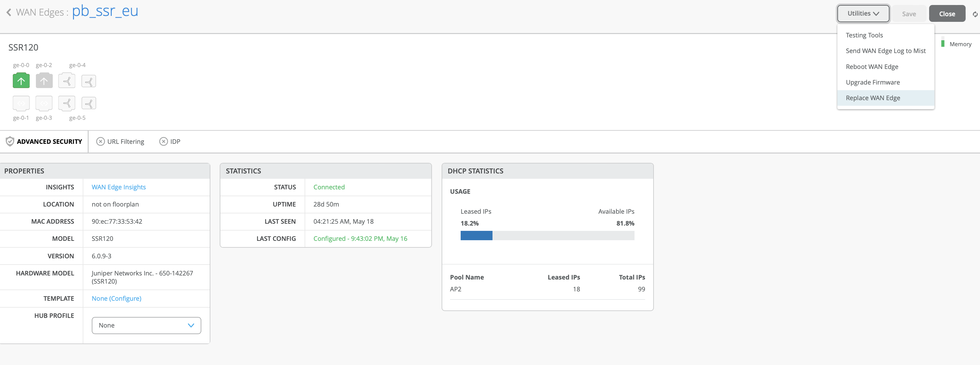Image resolution: width=980 pixels, height=365 pixels.
Task: Click the ge-0-5 port icon
Action: (x=67, y=103)
